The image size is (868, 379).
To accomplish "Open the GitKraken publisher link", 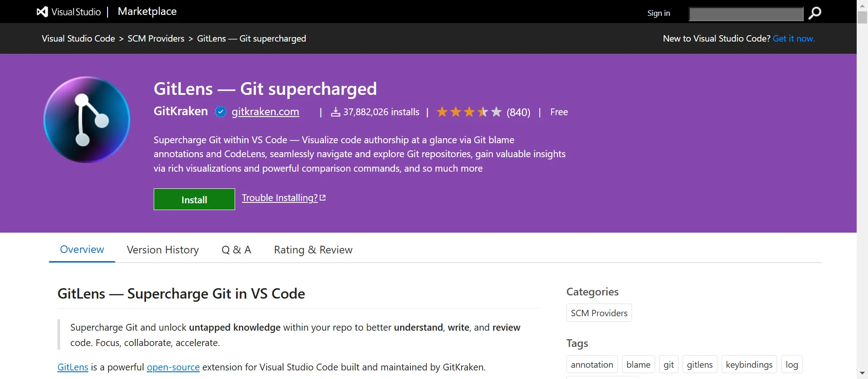I will click(x=181, y=111).
